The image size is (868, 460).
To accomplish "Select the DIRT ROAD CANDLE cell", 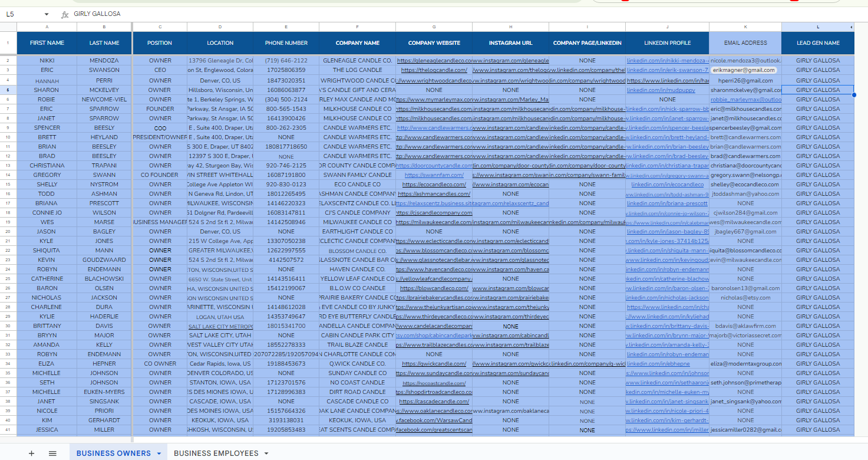I will click(358, 392).
